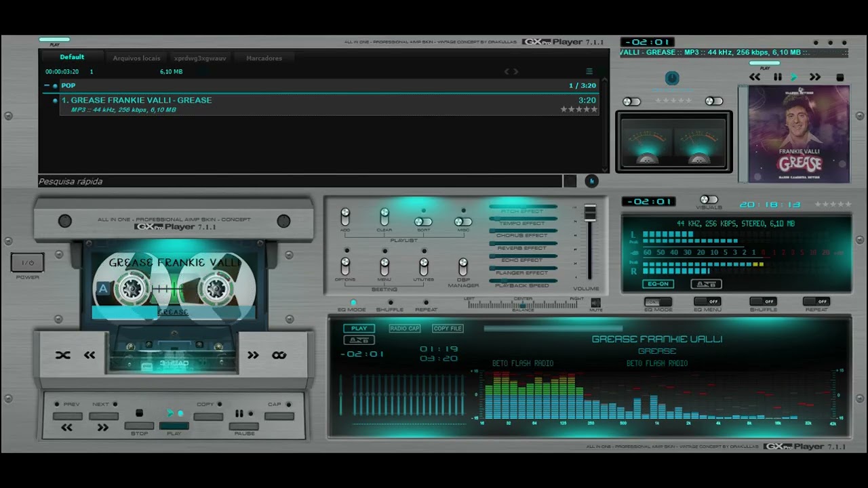Toggle the Shuffle OFF switch below the level meter

[x=763, y=302]
